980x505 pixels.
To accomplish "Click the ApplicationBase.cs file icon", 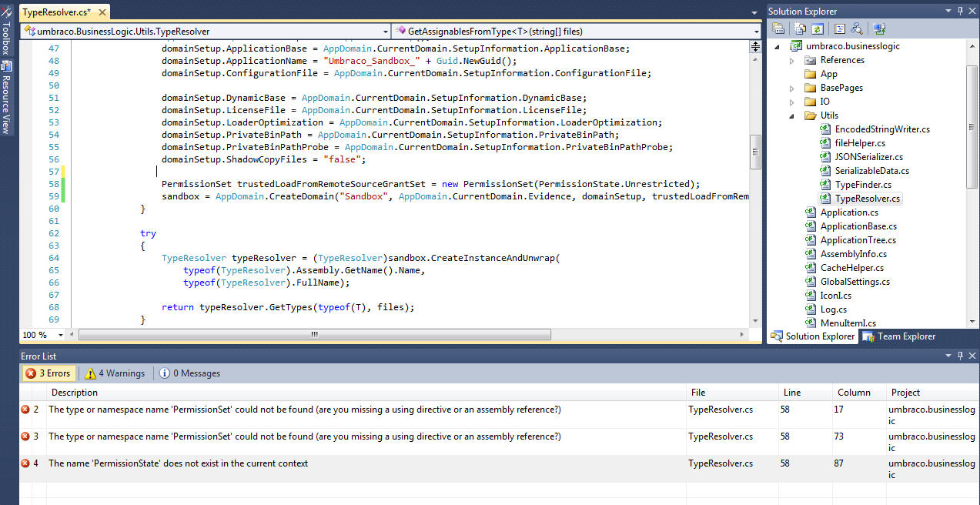I will coord(811,226).
